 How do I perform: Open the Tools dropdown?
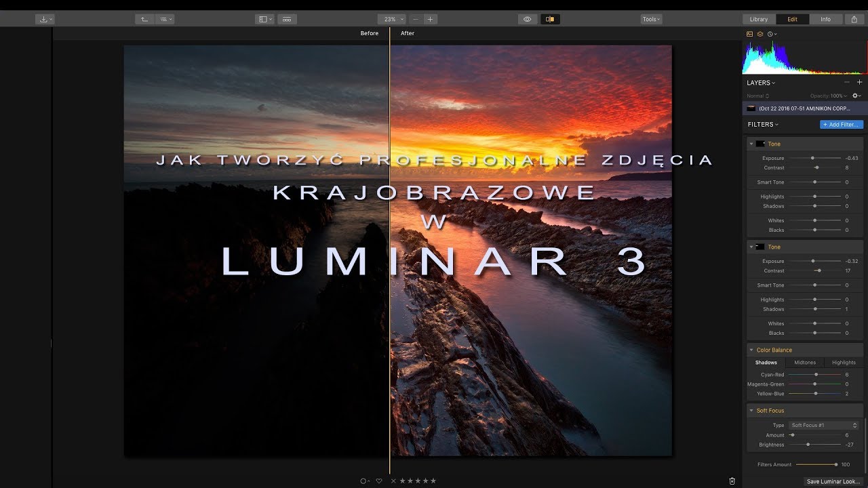(651, 19)
